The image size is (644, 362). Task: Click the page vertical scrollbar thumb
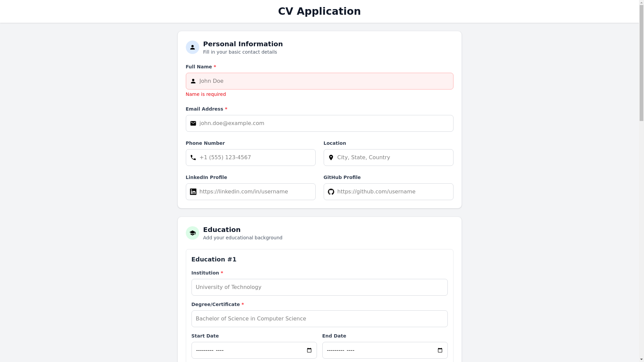pos(641,64)
